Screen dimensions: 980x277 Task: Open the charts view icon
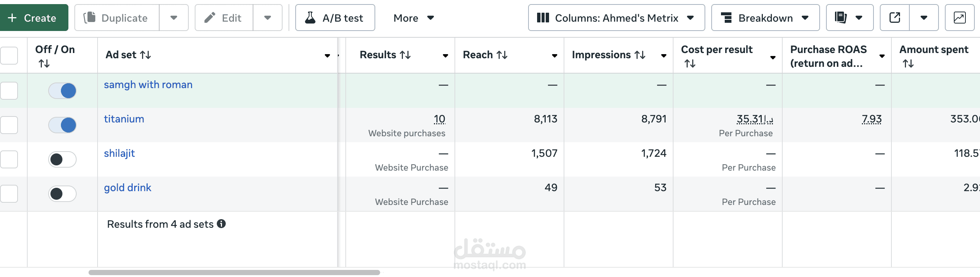tap(959, 18)
